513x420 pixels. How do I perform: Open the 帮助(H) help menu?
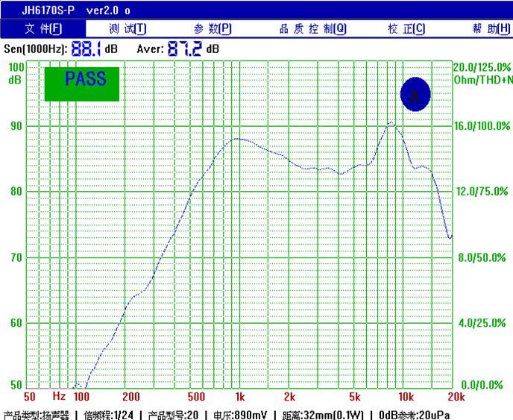(491, 29)
